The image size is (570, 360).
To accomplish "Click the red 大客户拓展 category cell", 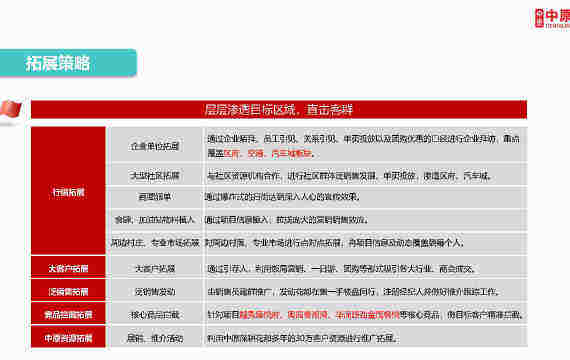I will coord(68,268).
